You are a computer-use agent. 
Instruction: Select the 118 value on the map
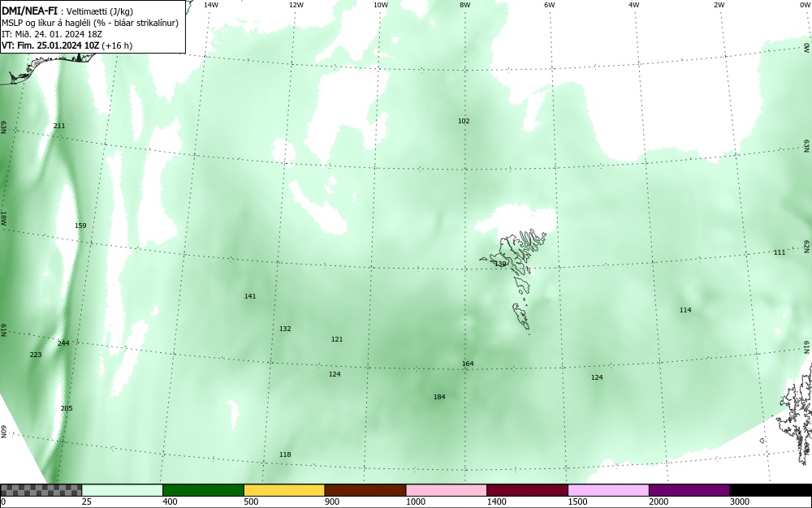(285, 454)
